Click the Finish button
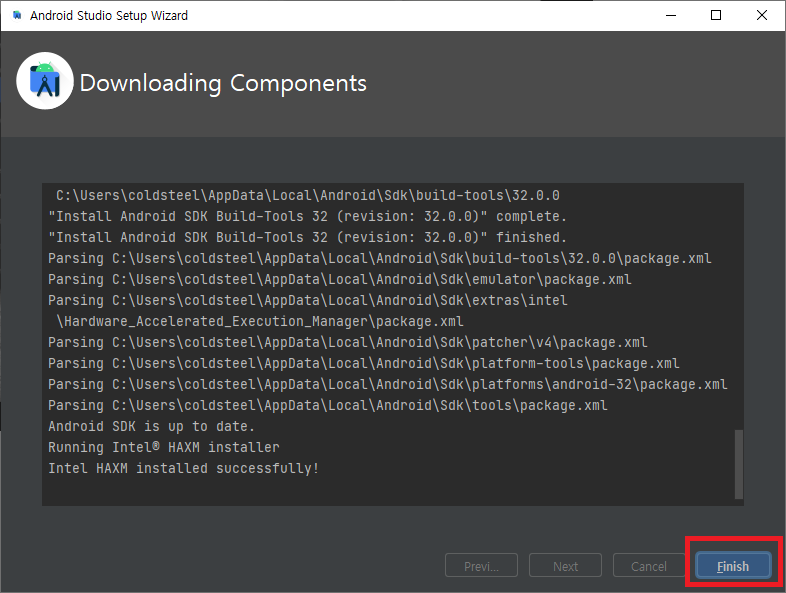This screenshot has height=593, width=786. pyautogui.click(x=733, y=566)
